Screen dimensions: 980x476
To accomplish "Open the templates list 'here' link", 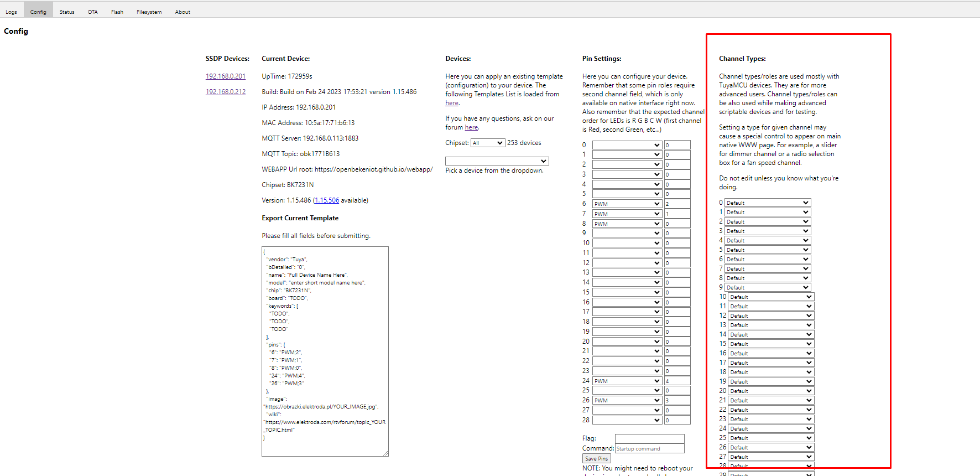I will click(x=452, y=103).
